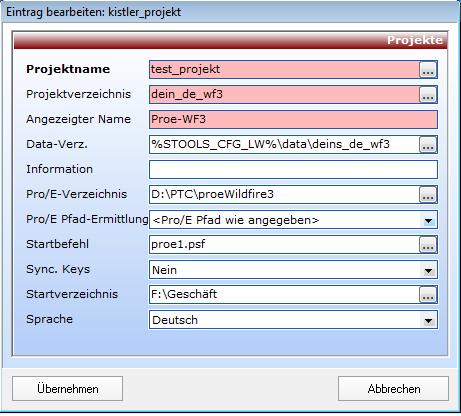Click the Projektverzeichnis text field
The image size is (461, 416).
[284, 95]
